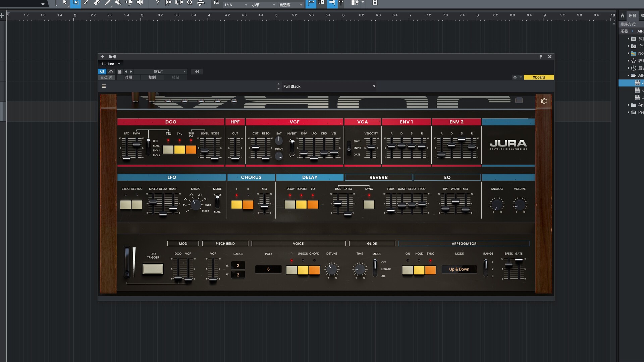Image resolution: width=644 pixels, height=362 pixels.
Task: Open Jura settings gear icon
Action: pyautogui.click(x=544, y=101)
